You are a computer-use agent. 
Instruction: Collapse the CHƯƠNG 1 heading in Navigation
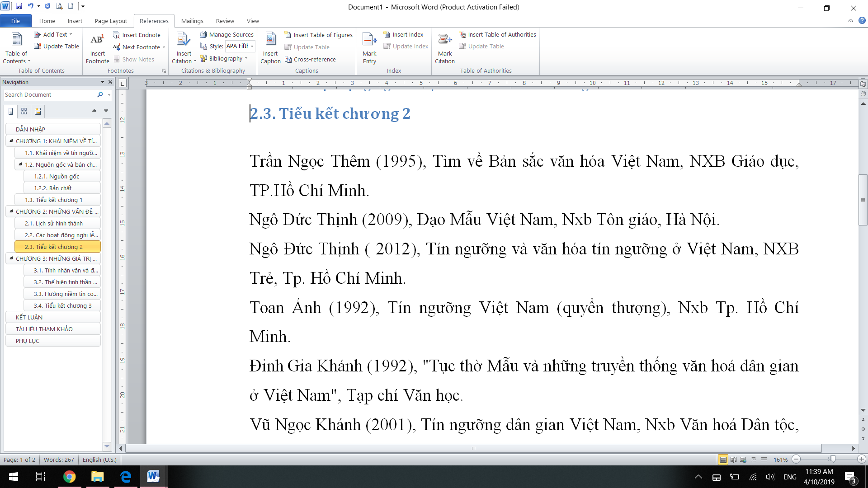coord(11,141)
